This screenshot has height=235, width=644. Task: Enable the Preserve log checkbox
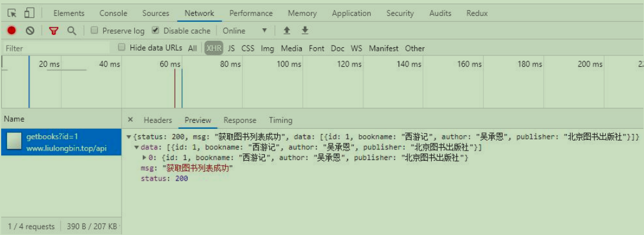click(x=94, y=31)
